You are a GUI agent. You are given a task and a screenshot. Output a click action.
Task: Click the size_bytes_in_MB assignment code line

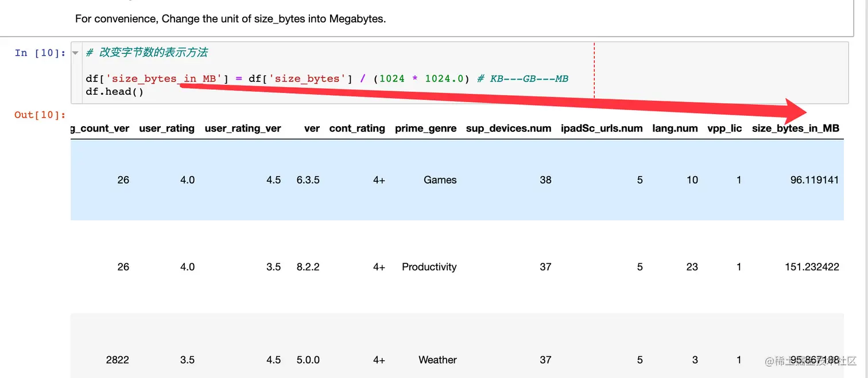pyautogui.click(x=327, y=79)
